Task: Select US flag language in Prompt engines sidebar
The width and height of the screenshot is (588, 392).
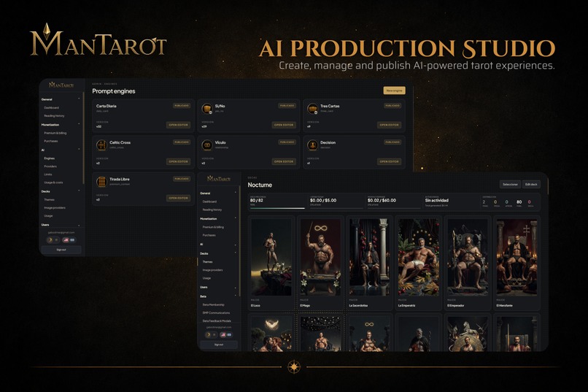Action: [x=66, y=240]
